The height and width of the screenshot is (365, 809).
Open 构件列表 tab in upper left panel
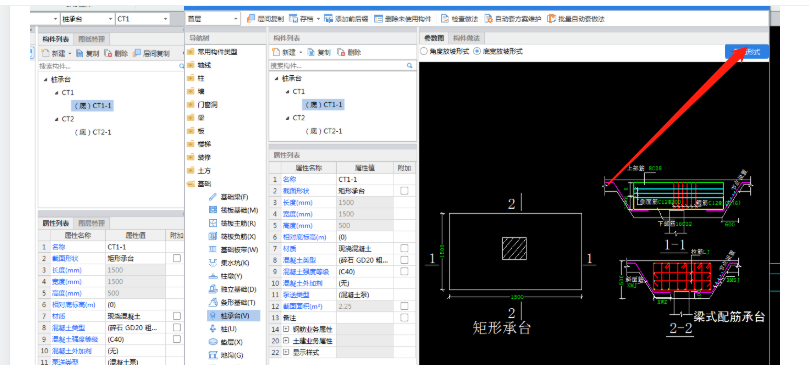56,39
